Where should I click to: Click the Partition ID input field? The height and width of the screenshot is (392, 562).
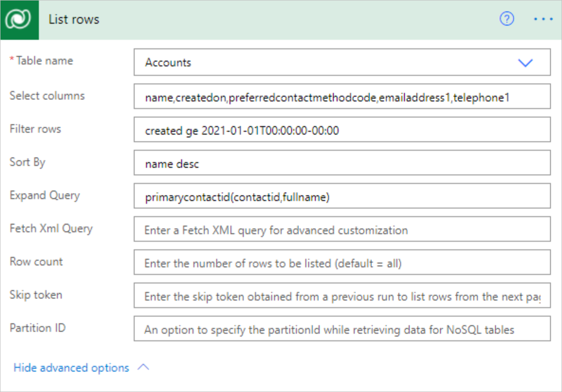[x=342, y=328]
